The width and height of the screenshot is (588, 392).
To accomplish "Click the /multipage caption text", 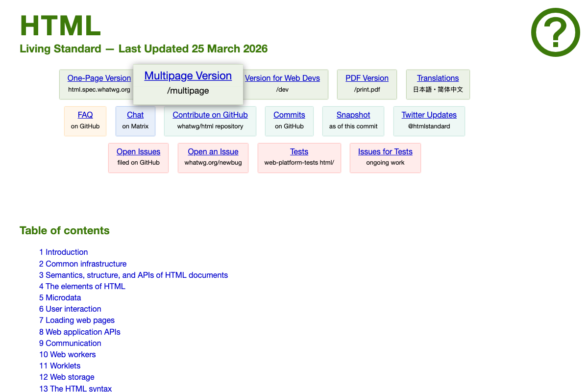I will click(x=188, y=91).
